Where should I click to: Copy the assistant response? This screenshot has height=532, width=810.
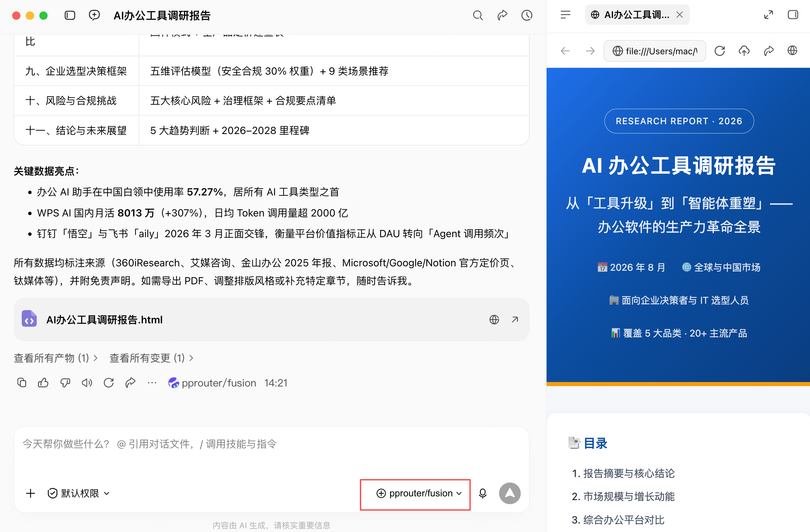[21, 383]
